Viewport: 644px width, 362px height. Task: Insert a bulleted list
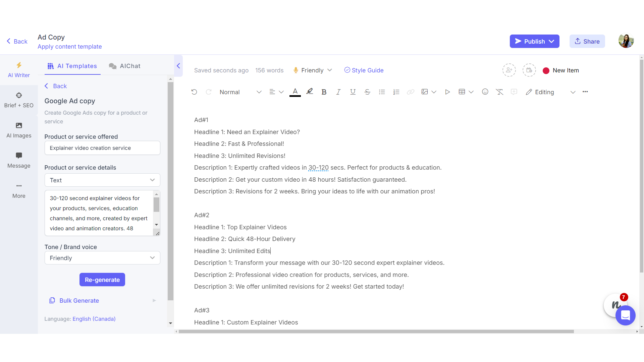pos(382,92)
